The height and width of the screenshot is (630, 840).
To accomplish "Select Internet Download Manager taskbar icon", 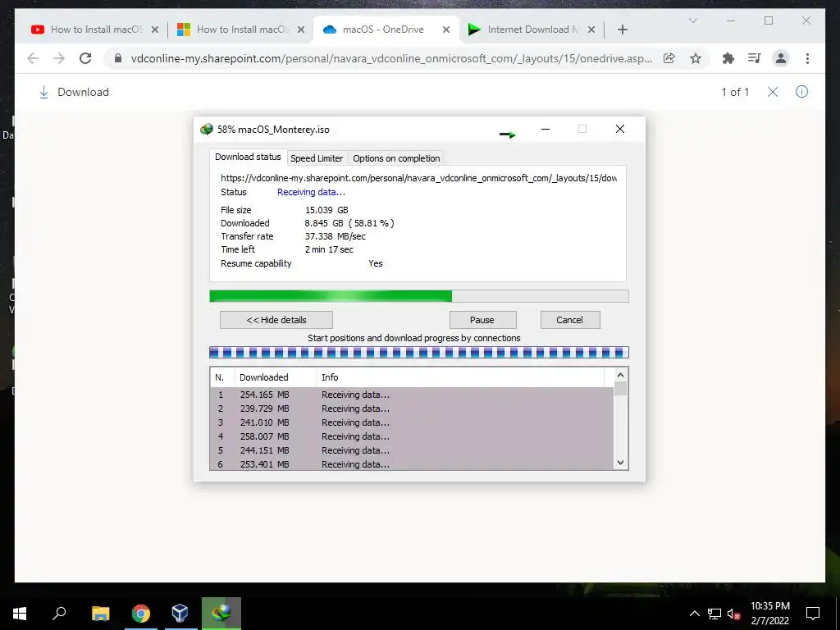I will pyautogui.click(x=221, y=614).
